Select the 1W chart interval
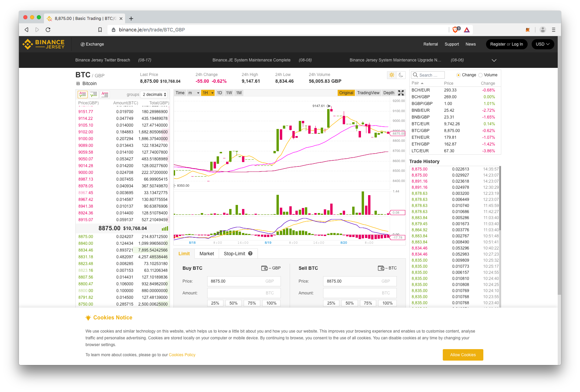Screen dimensions: 580x392 tap(229, 93)
